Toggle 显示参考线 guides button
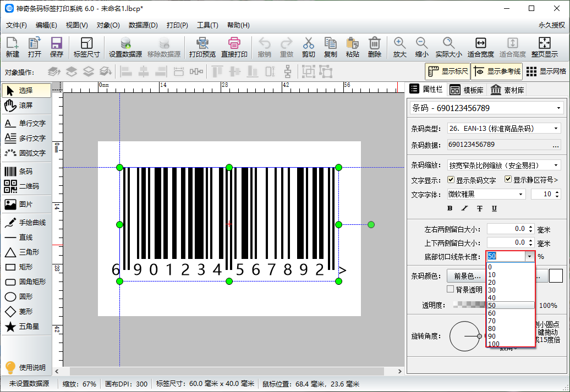The image size is (570, 392). pos(497,71)
